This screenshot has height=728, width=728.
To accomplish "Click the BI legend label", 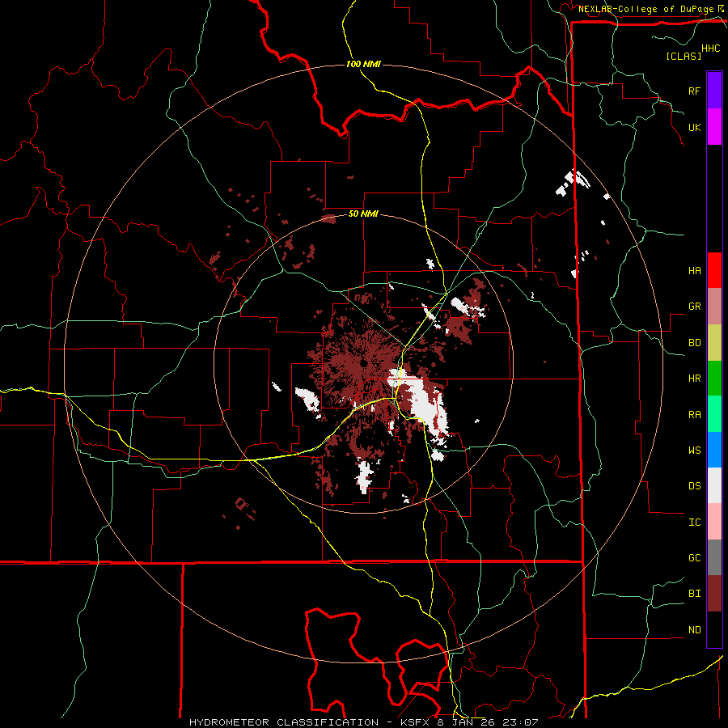I will click(694, 594).
